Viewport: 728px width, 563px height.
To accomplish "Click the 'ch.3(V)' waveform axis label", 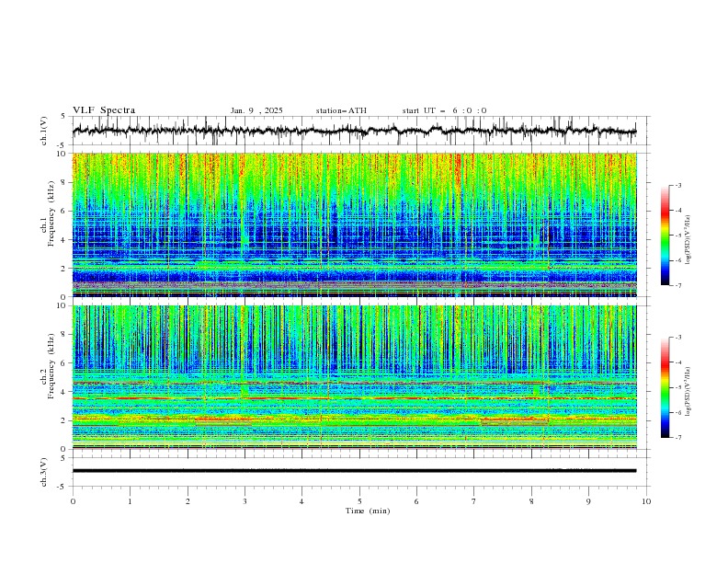I will coord(44,472).
